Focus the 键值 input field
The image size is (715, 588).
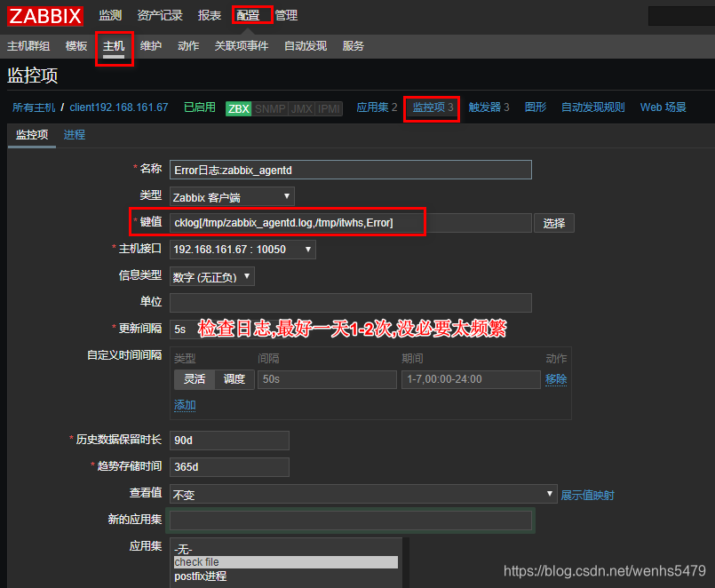tap(350, 223)
